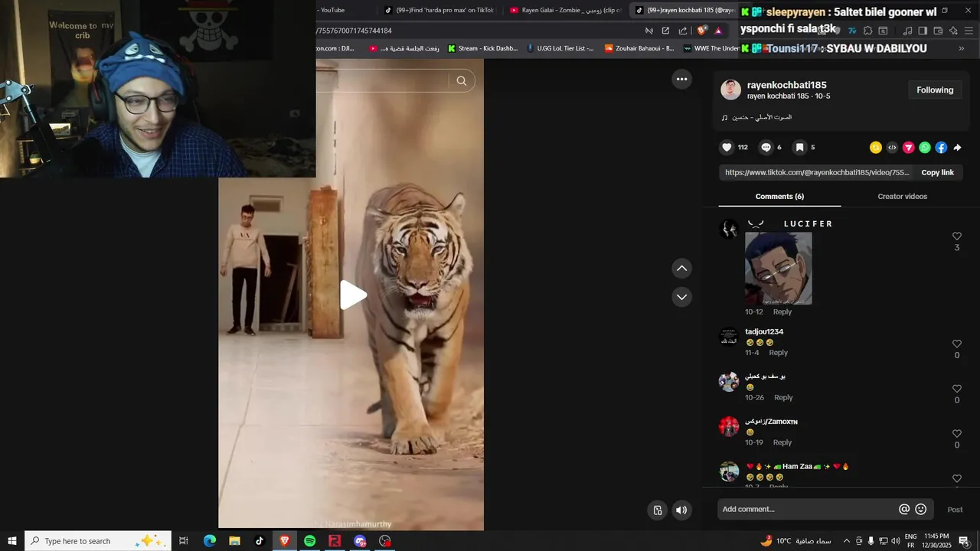
Task: Open the emoji picker in comment box
Action: click(x=921, y=510)
